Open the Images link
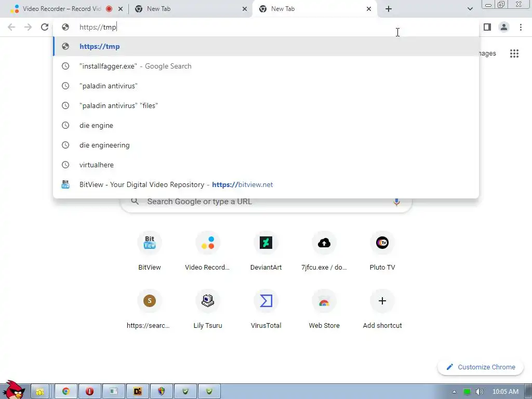Screen dimensions: 532x399 point(487,54)
